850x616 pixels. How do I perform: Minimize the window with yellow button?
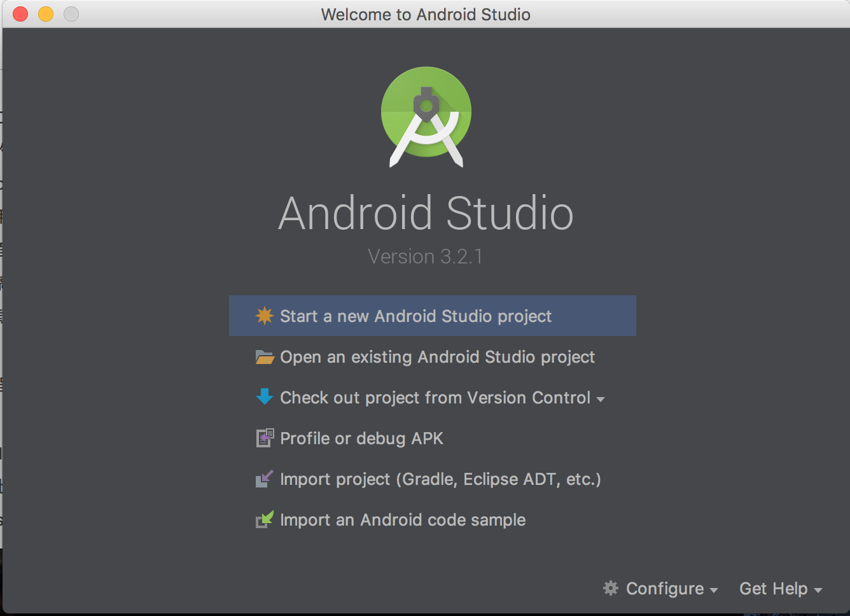point(46,14)
